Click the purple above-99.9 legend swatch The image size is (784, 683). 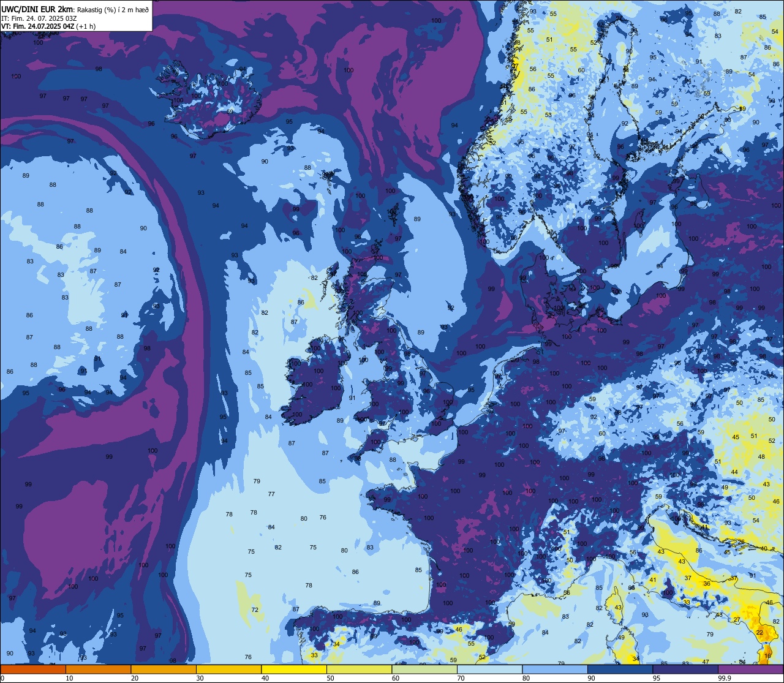point(750,669)
